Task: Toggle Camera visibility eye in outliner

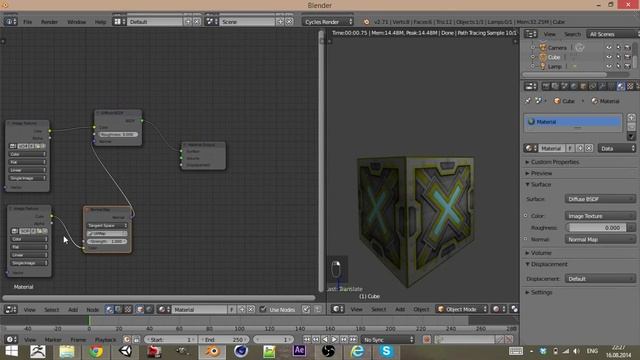Action: pos(609,48)
